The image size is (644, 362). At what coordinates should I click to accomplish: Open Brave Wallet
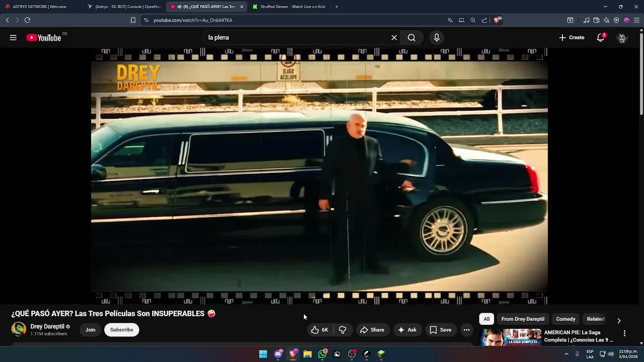tap(596, 20)
